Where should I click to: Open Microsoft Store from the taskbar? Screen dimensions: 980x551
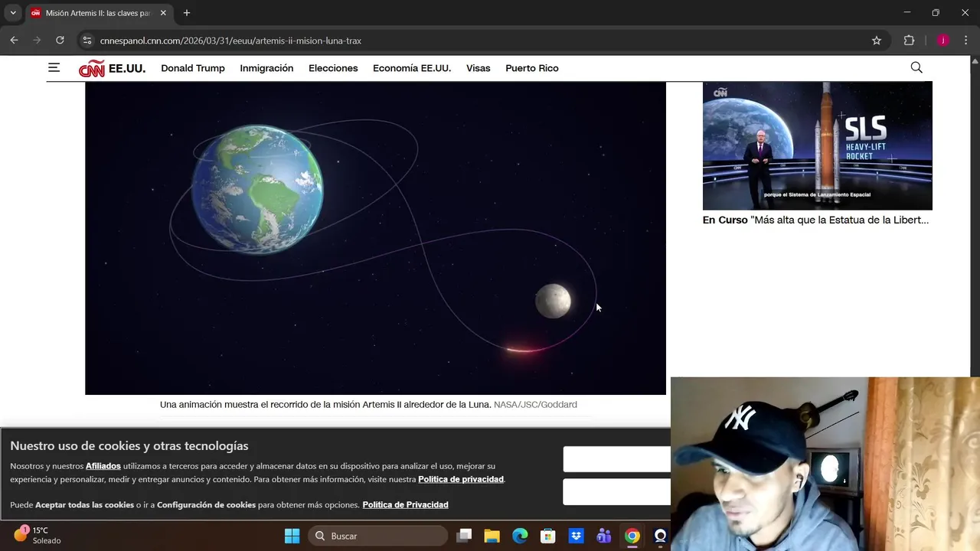pos(547,536)
